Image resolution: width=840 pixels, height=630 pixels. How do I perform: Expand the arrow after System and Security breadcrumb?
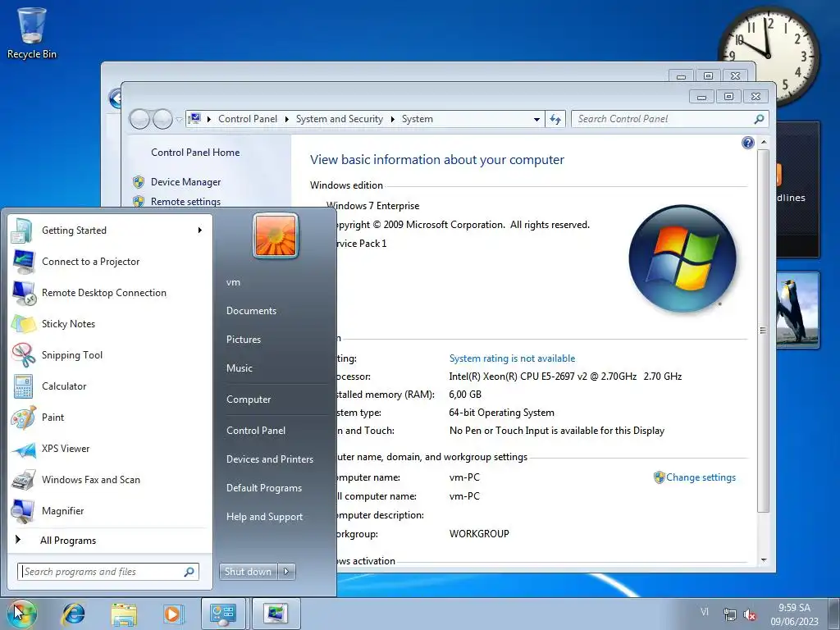point(393,119)
